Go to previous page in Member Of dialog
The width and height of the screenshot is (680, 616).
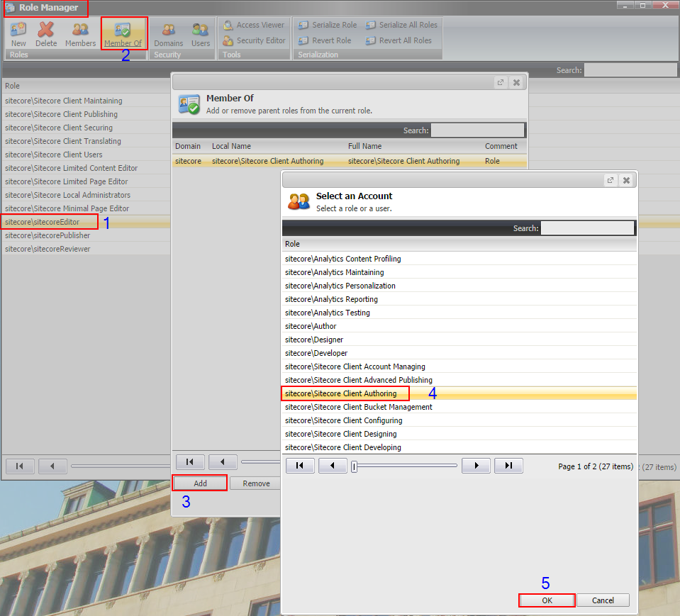click(223, 462)
